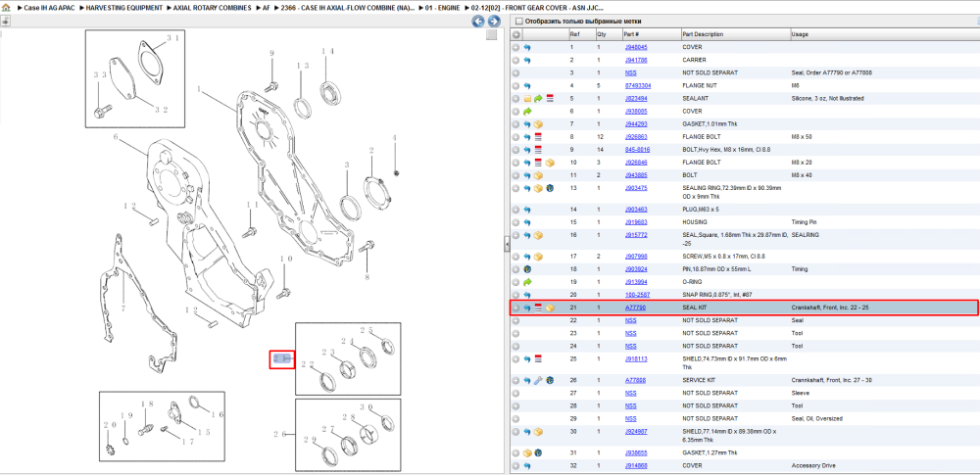This screenshot has width=980, height=475.
Task: Click the small square button above the diagram
Action: tap(492, 35)
